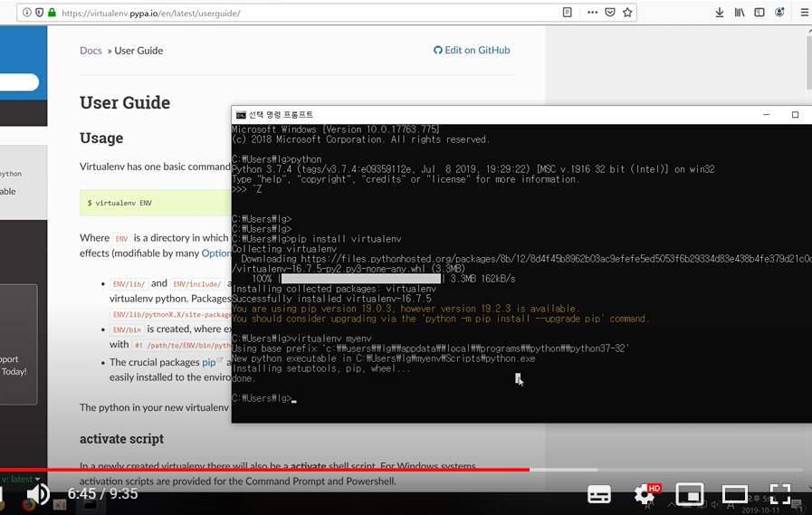Open the video settings gear icon
Screen dimensions: 812x515
click(645, 495)
